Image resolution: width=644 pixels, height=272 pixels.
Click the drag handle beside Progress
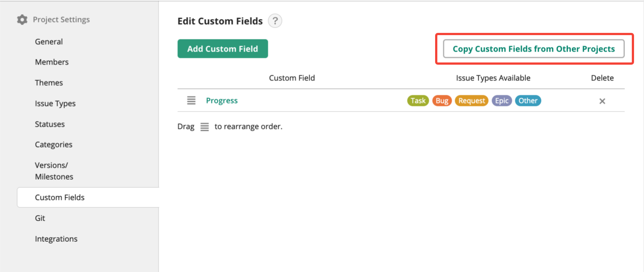[x=191, y=101]
